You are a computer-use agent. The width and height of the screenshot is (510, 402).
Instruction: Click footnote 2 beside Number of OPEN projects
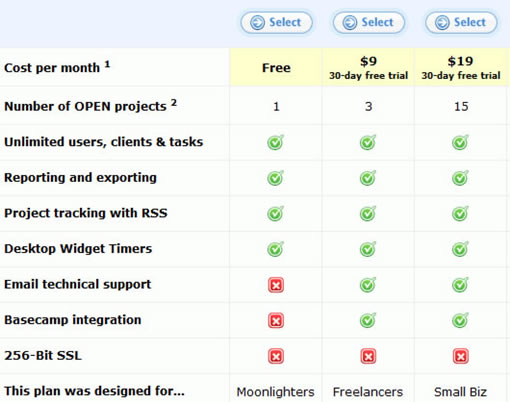174,102
